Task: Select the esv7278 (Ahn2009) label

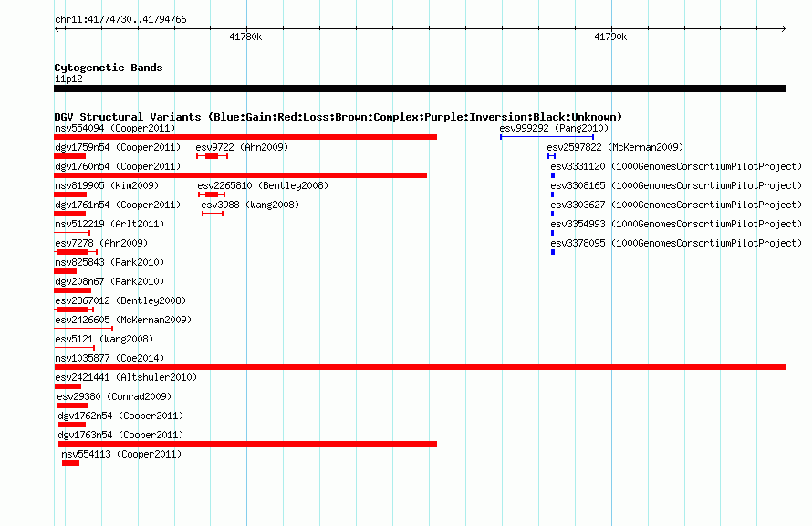Action: click(x=101, y=243)
